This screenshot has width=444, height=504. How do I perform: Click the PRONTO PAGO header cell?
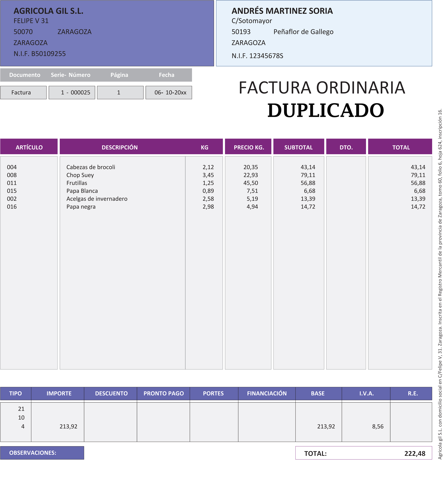(163, 393)
